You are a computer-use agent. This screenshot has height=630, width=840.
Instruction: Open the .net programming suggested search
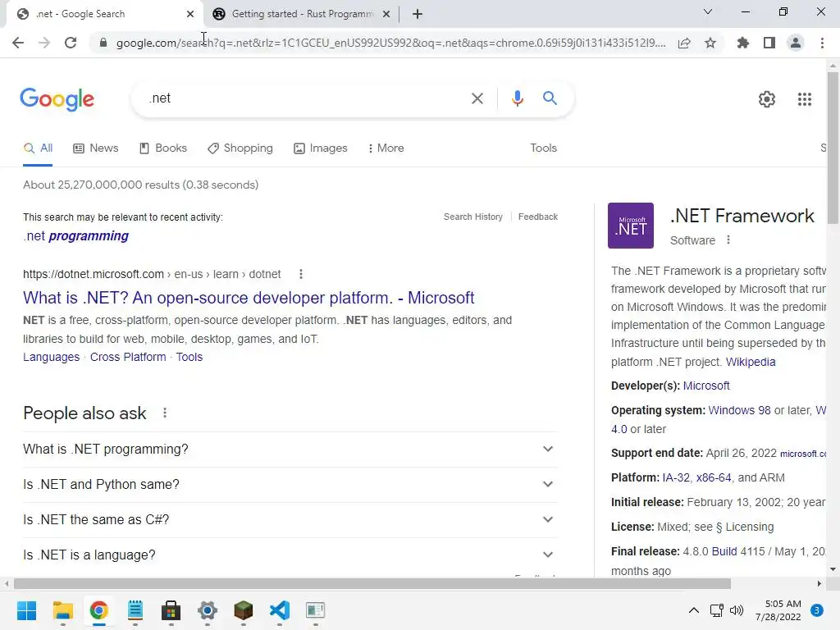pos(75,236)
